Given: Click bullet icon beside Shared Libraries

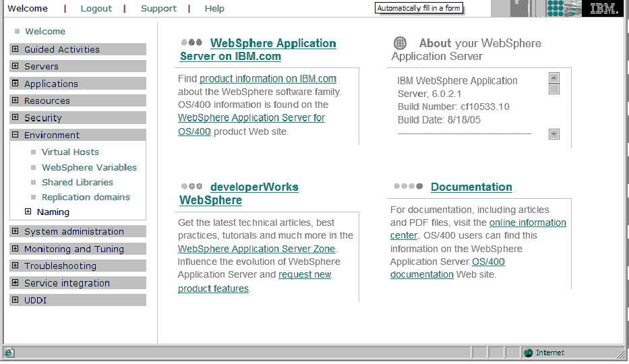Looking at the screenshot, I should tap(33, 182).
